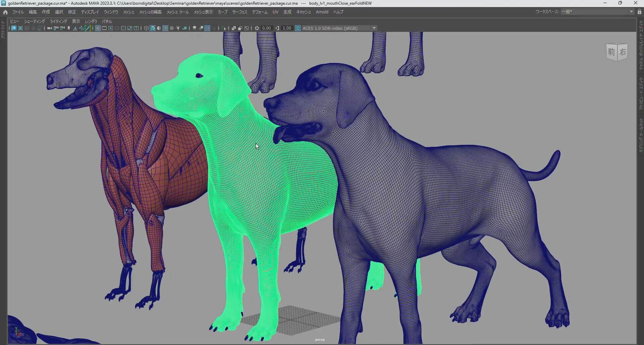Click the film gate icon
The height and width of the screenshot is (345, 644).
coord(104,28)
